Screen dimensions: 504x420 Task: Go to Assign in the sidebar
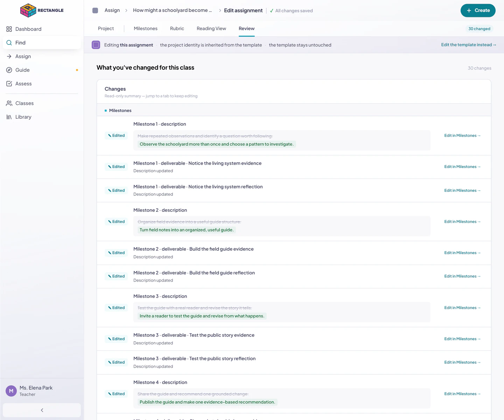point(42,56)
